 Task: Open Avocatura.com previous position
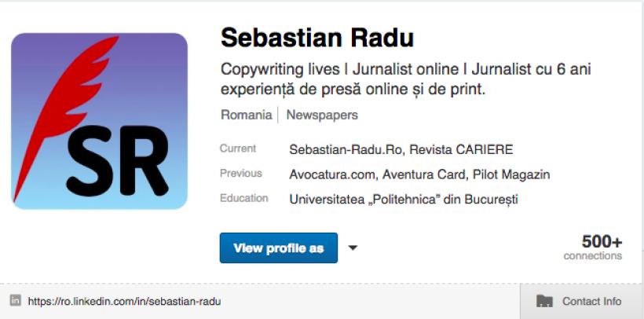point(331,174)
